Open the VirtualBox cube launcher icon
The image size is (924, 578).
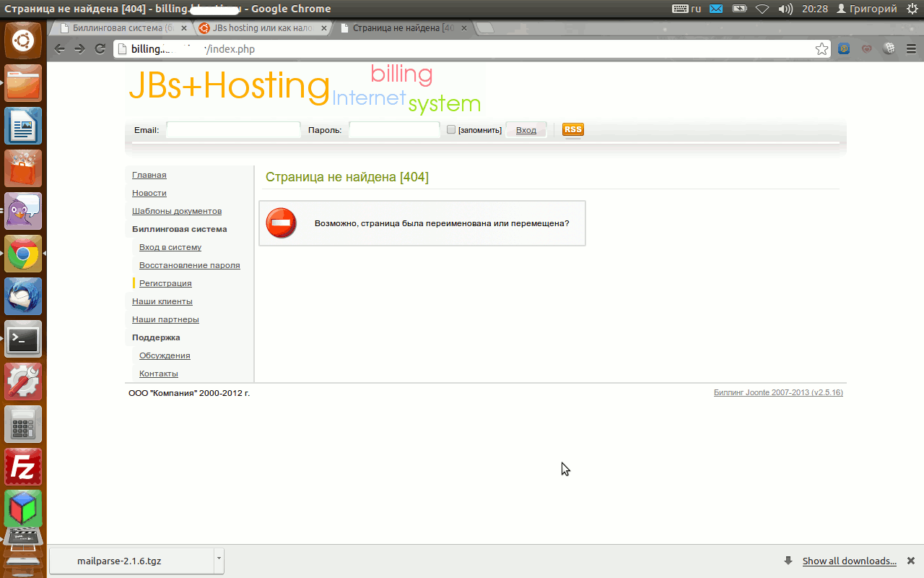tap(23, 509)
